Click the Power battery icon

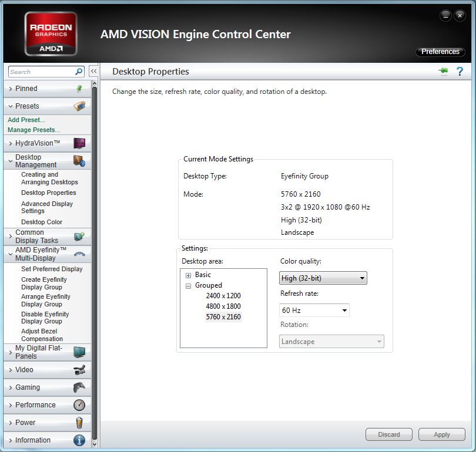point(79,423)
